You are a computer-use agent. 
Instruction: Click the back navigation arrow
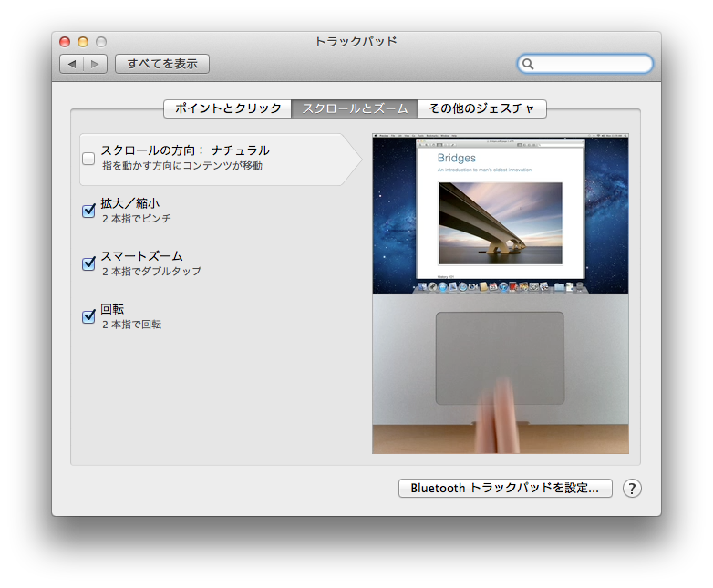(72, 64)
